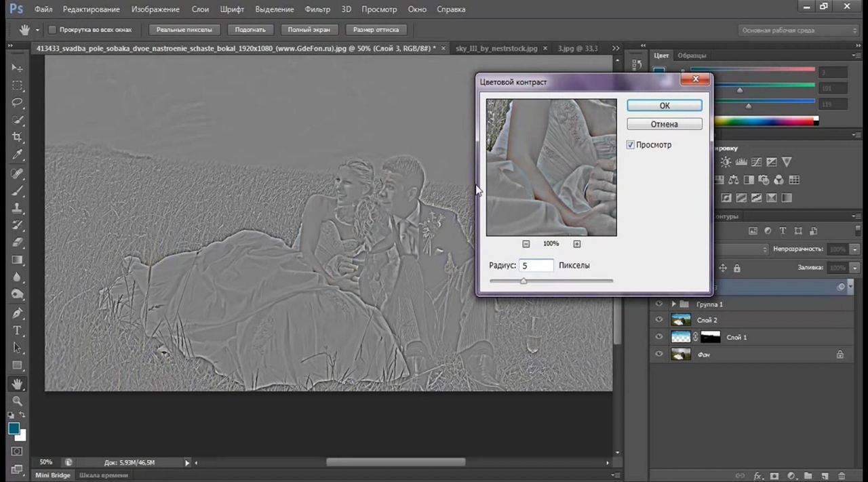Click the Подогнать button
The width and height of the screenshot is (868, 482).
pyautogui.click(x=250, y=30)
